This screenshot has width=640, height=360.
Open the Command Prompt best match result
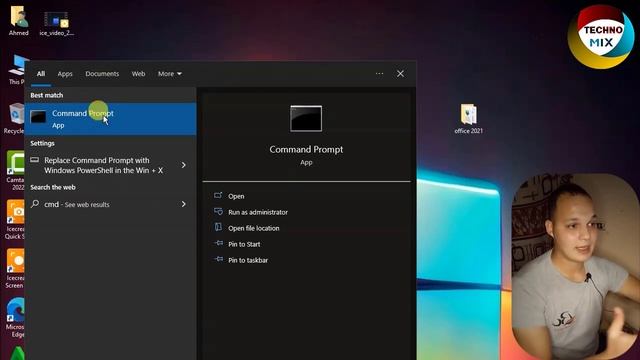(x=110, y=119)
